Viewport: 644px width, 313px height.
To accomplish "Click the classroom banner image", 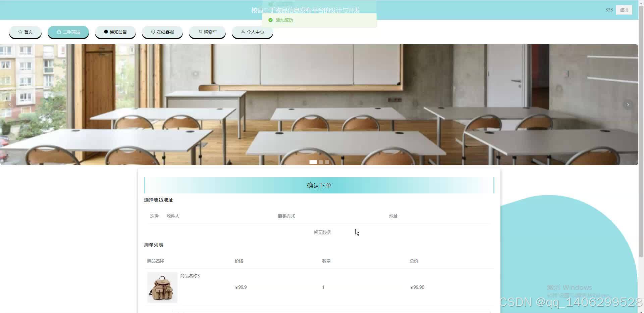I will (319, 105).
